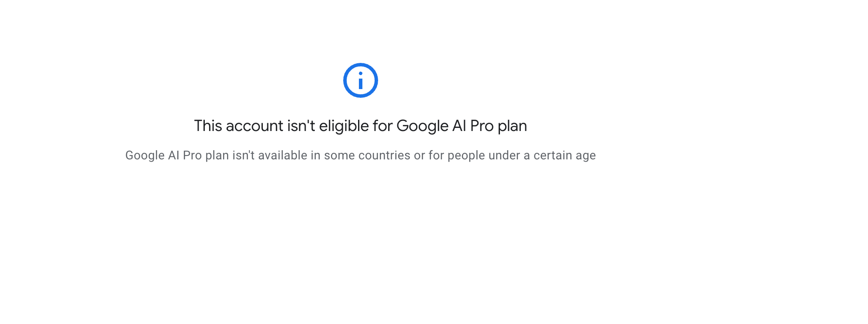Click "This account" in the heading
The width and height of the screenshot is (868, 324).
tap(239, 126)
